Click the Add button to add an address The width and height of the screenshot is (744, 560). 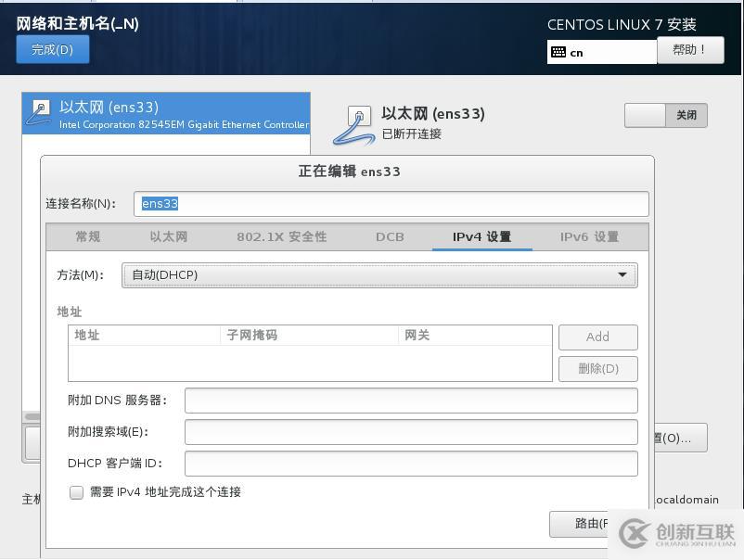pos(596,337)
